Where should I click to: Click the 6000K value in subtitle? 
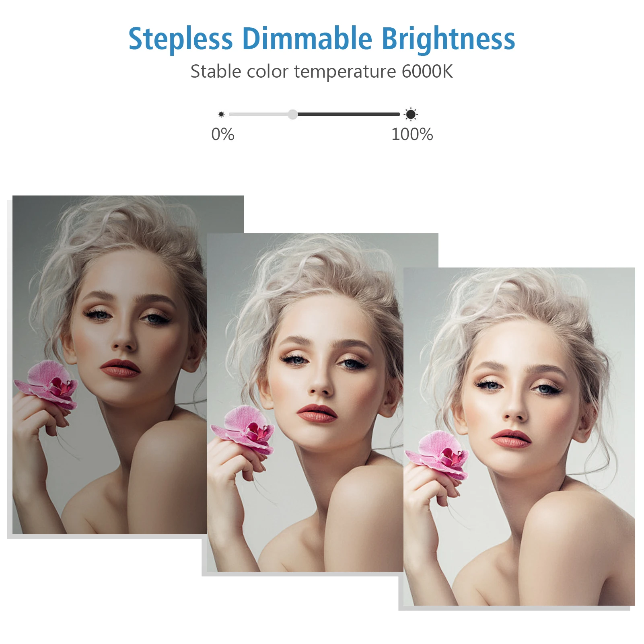tap(427, 72)
